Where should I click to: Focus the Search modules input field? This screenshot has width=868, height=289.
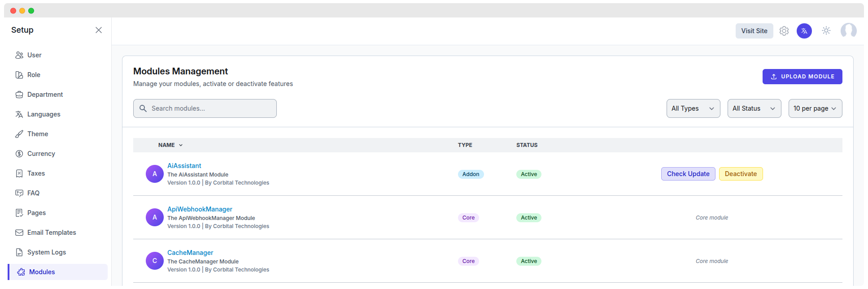coord(211,108)
